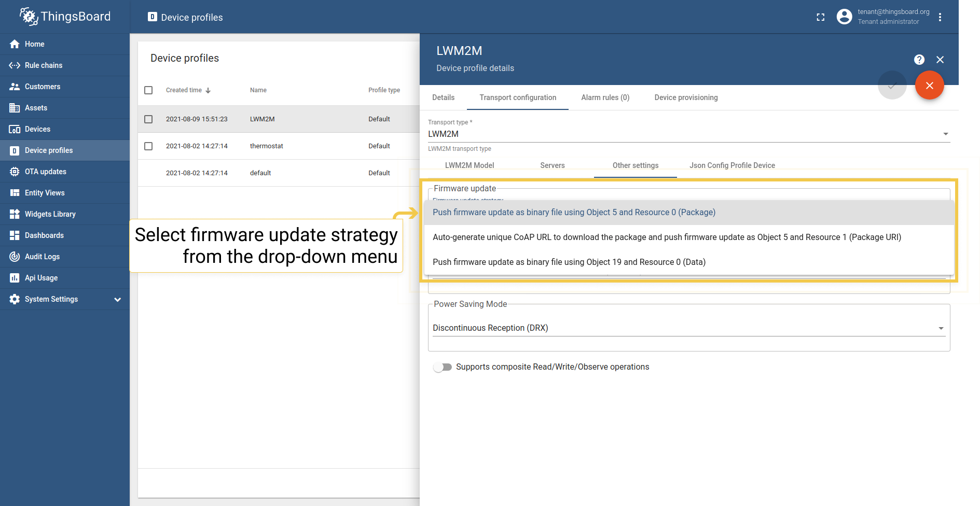Open Audit Logs
This screenshot has width=980, height=506.
(x=43, y=256)
